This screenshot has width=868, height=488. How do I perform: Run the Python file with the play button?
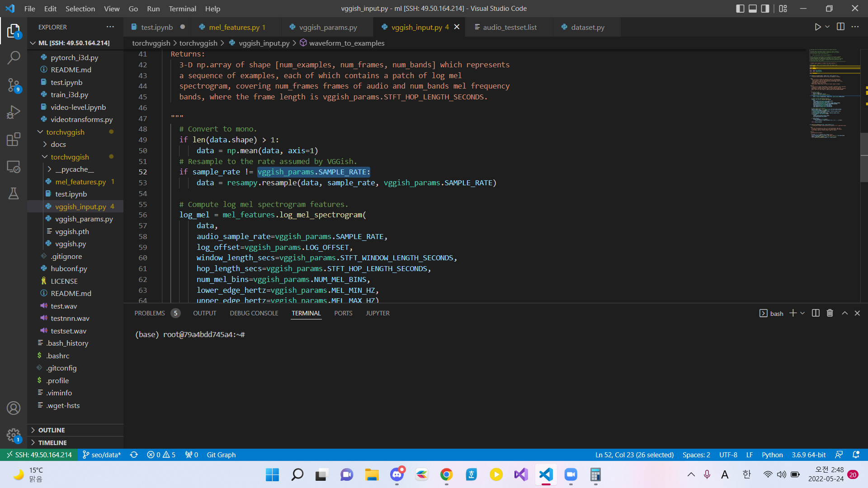pyautogui.click(x=818, y=27)
